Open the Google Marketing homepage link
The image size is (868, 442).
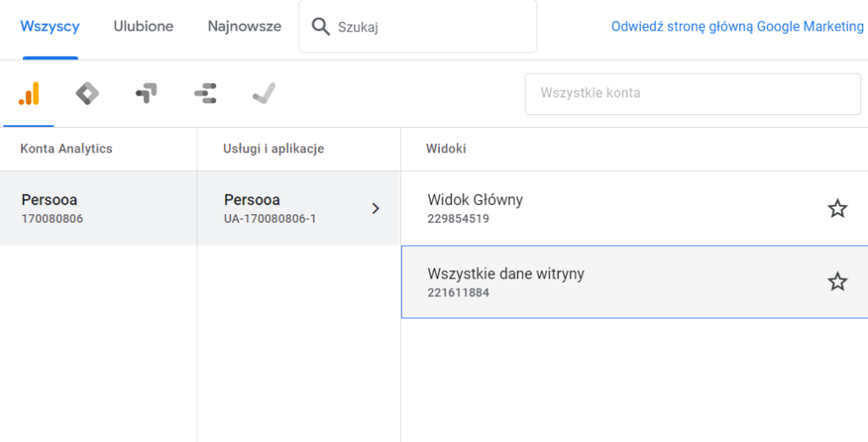click(x=737, y=26)
